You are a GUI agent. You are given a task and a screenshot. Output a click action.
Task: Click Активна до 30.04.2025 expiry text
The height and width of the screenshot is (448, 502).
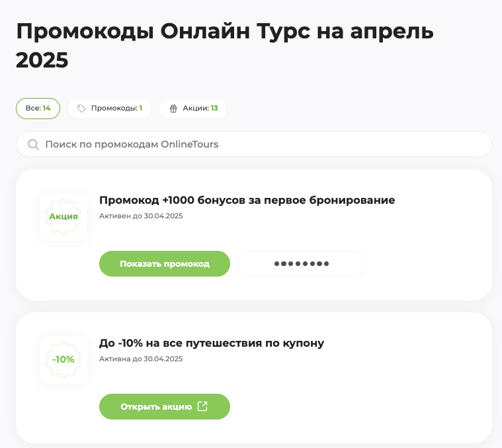click(x=141, y=359)
